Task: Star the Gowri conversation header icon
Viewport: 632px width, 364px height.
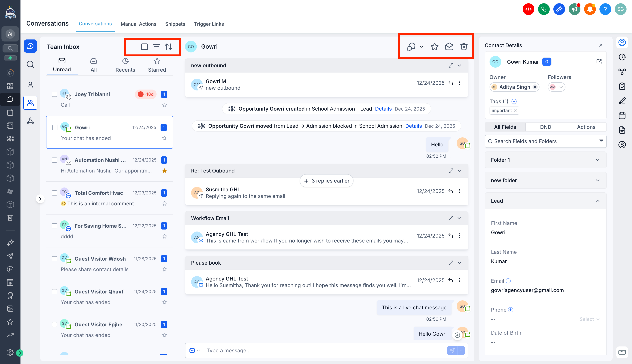Action: pyautogui.click(x=434, y=46)
